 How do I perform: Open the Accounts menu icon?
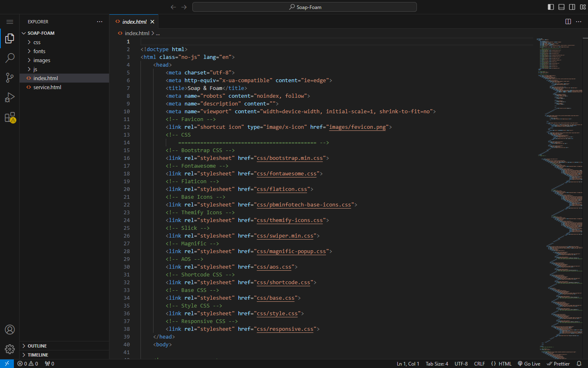(10, 330)
